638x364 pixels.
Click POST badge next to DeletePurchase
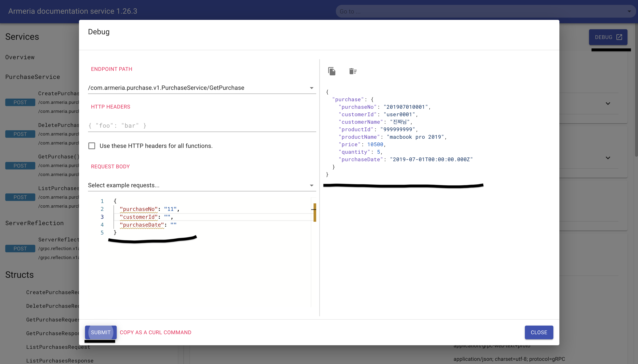click(20, 134)
